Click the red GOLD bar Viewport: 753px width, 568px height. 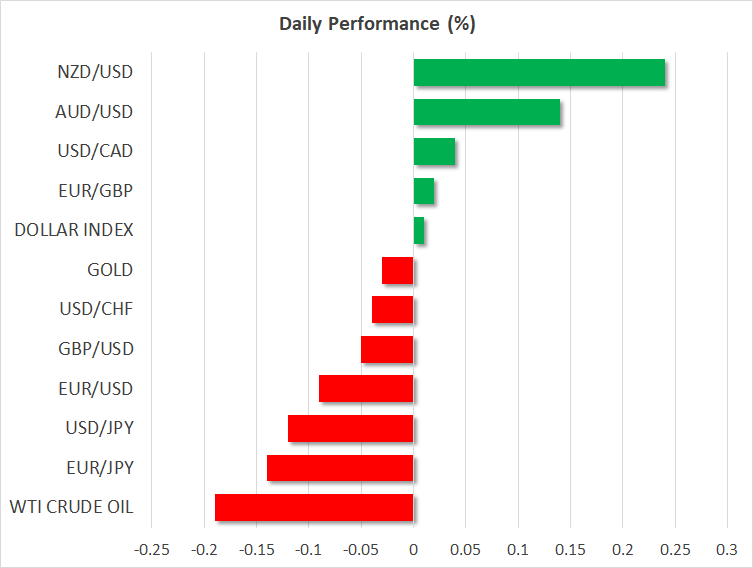(398, 270)
